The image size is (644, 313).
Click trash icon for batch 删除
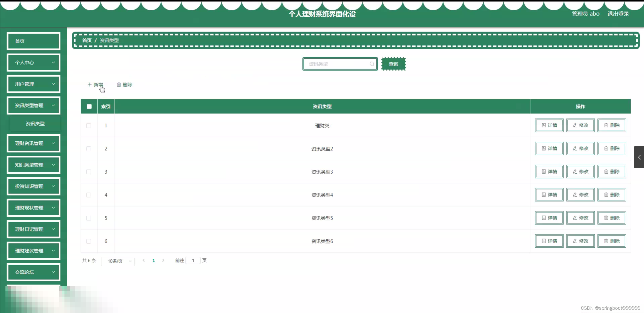tap(119, 85)
